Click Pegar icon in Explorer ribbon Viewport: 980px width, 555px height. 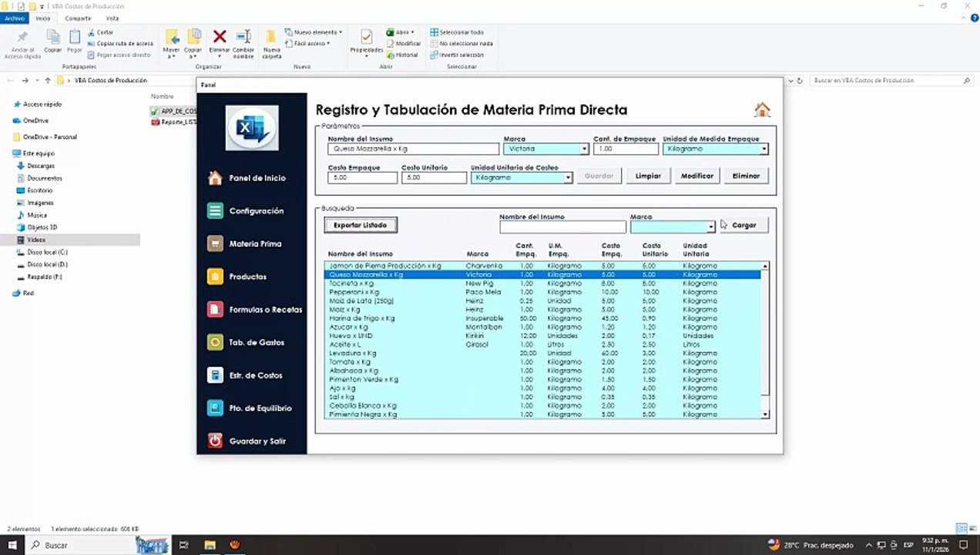coord(75,36)
